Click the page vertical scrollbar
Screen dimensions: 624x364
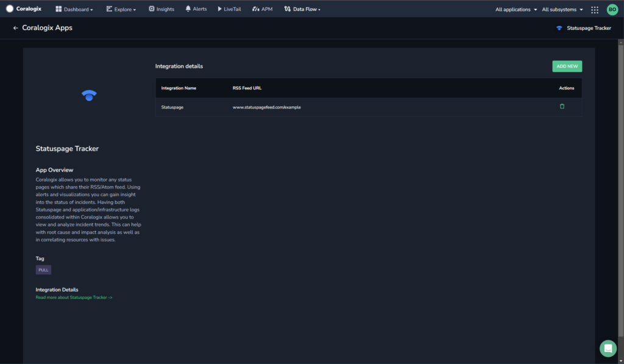(621, 191)
